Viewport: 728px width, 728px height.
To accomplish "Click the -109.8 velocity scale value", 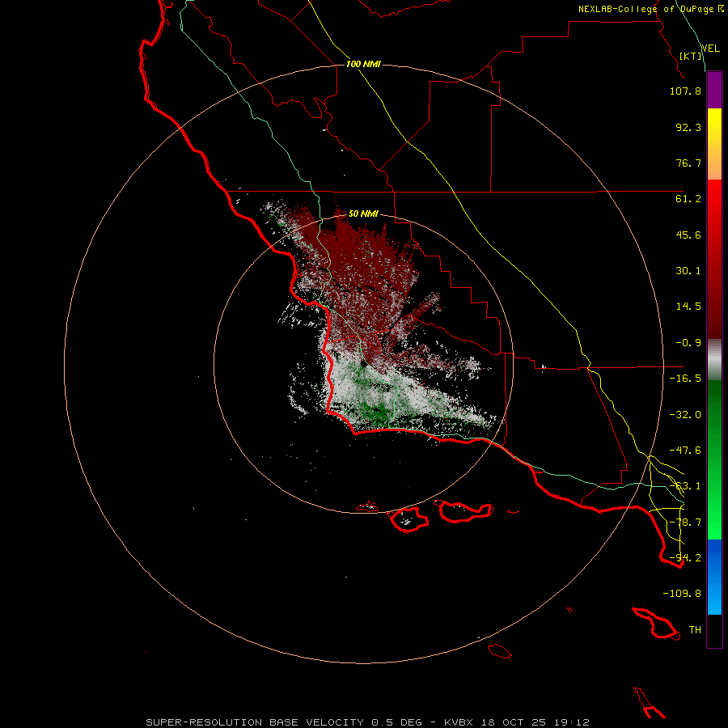I will pos(682,594).
